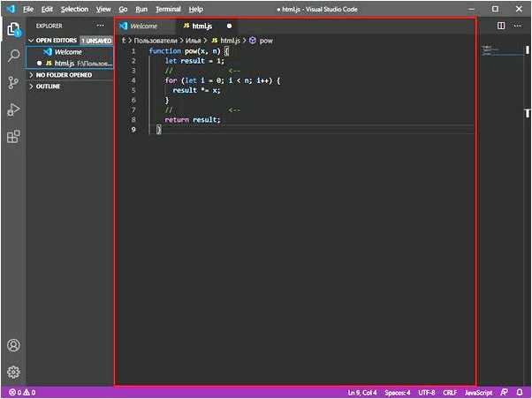
Task: Click 'result *= x;' code line
Action: tap(196, 91)
